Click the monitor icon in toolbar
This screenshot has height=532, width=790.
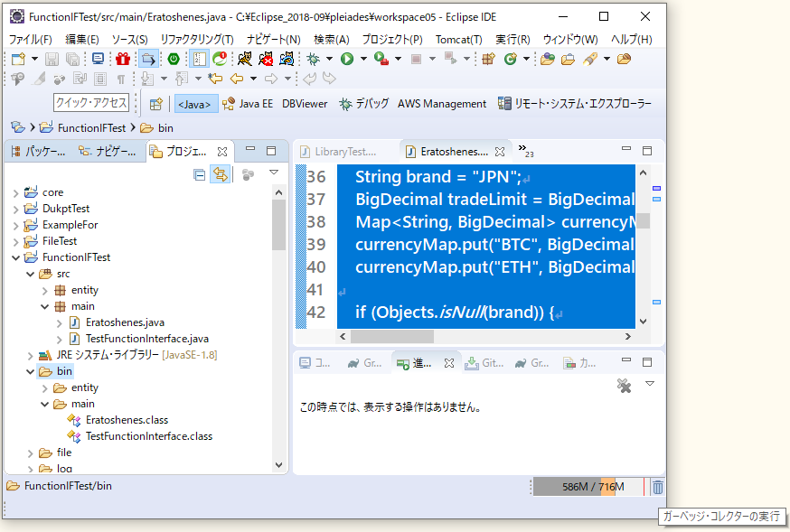pos(99,60)
